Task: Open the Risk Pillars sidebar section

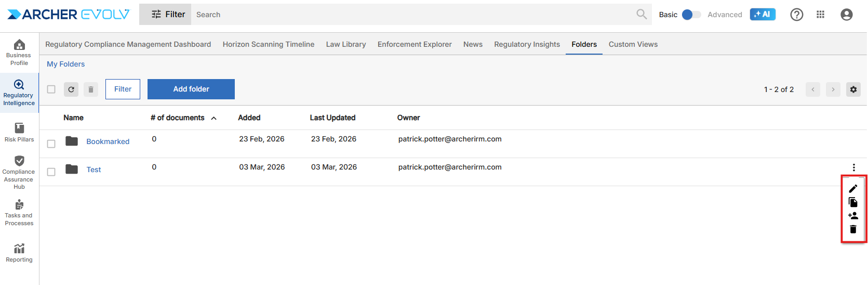Action: point(19,132)
